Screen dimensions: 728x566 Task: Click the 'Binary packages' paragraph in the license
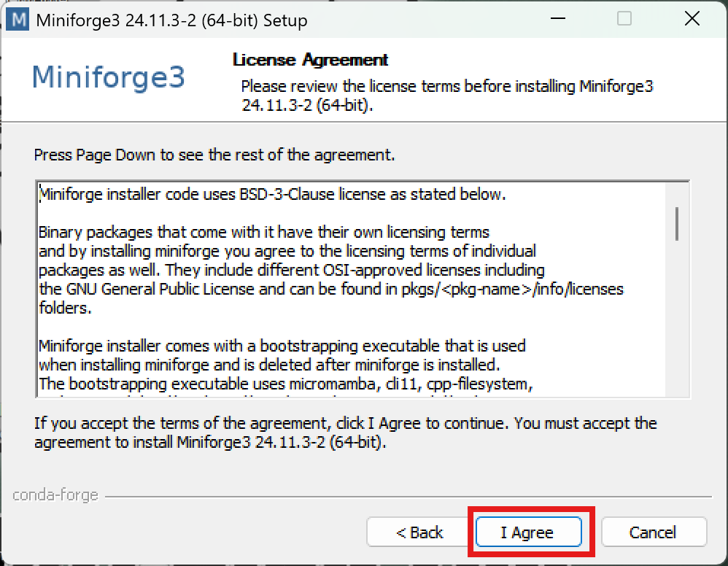click(x=263, y=233)
